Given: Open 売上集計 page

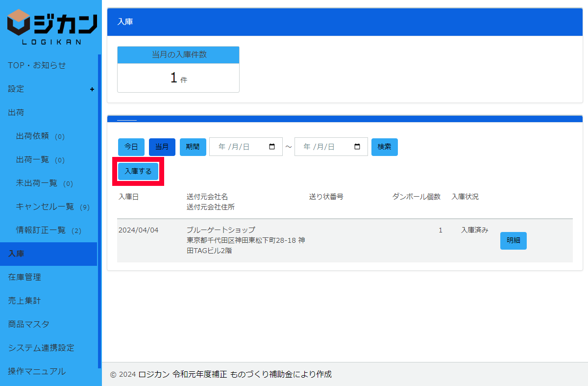Looking at the screenshot, I should click(x=24, y=301).
